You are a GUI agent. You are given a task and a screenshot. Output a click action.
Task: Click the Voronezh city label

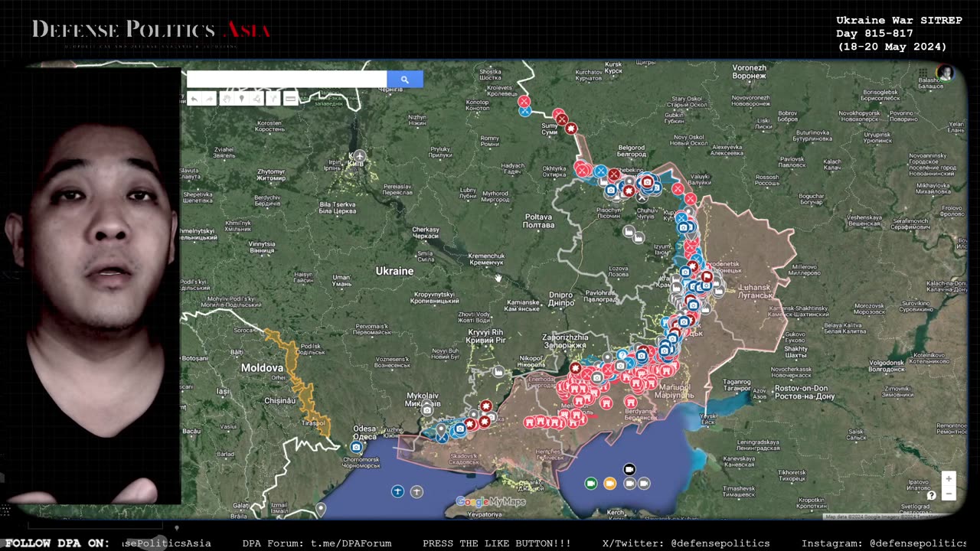click(x=749, y=71)
